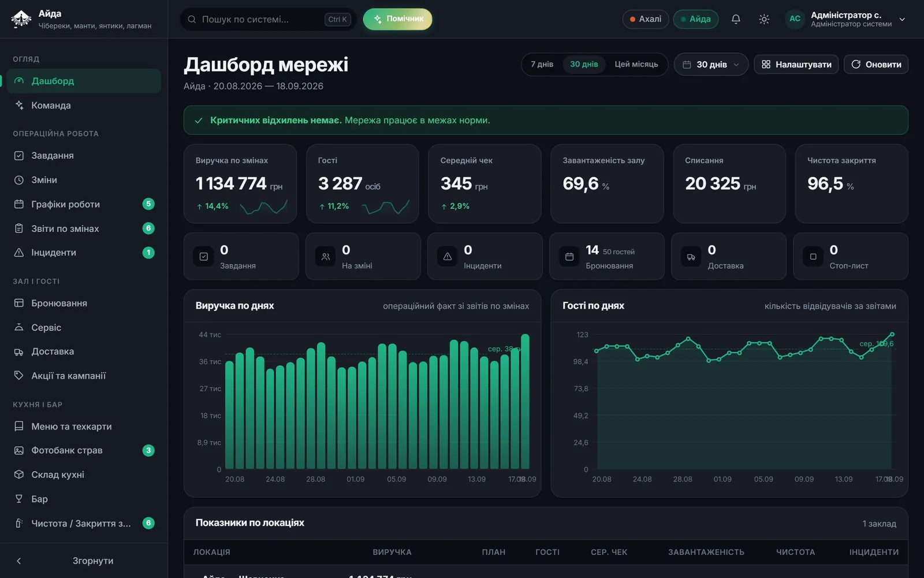Screen dimensions: 924x578
Task: Click the Стоп-лист square icon
Action: tap(813, 257)
